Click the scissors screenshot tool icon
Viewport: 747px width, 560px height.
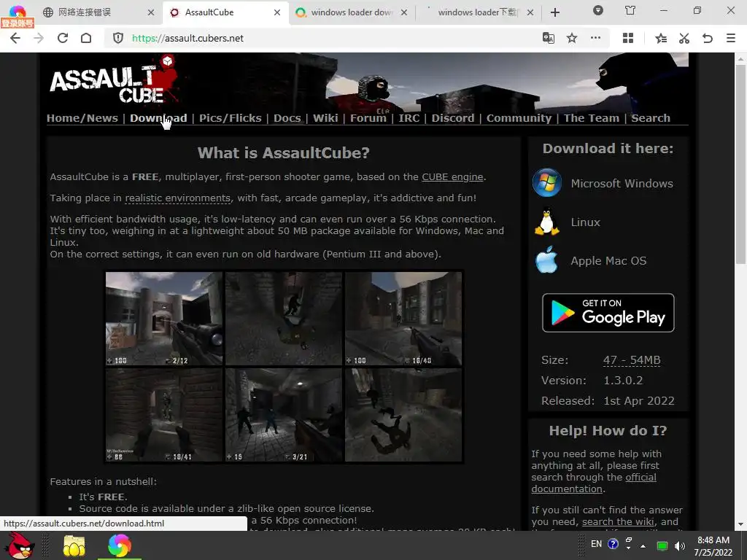click(684, 38)
